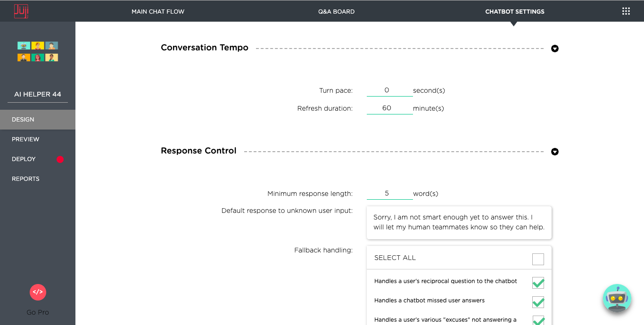Click the AI HELPER 44 chatbot name
This screenshot has width=644, height=325.
(x=38, y=94)
